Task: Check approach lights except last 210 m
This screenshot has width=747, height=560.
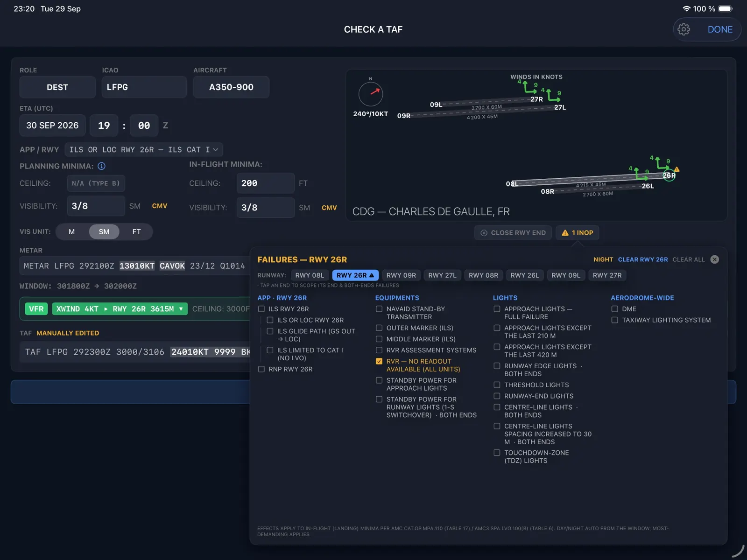Action: tap(497, 328)
